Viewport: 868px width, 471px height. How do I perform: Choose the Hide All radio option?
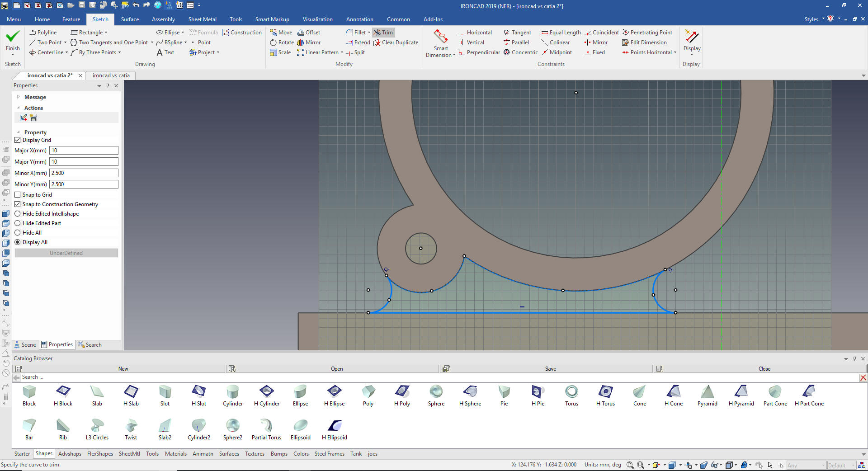click(18, 233)
